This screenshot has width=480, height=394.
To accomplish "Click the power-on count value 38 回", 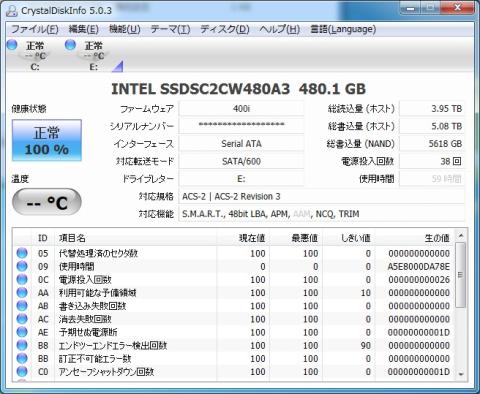I will [x=432, y=161].
